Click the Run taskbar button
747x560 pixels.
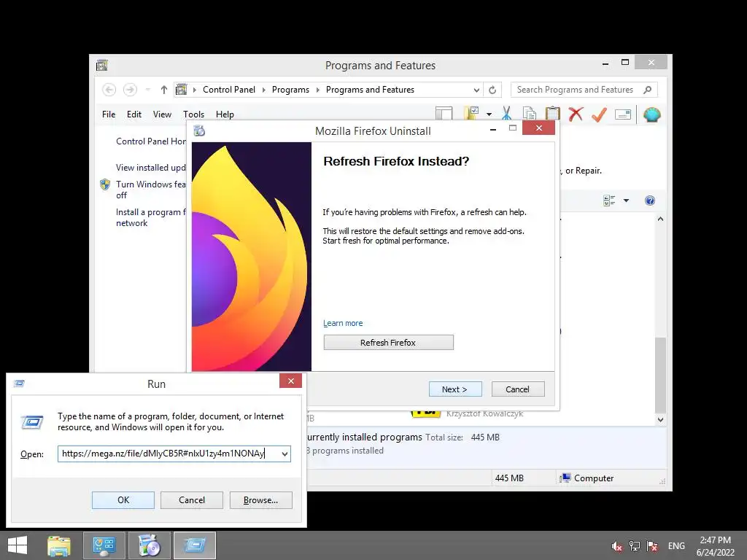[194, 545]
